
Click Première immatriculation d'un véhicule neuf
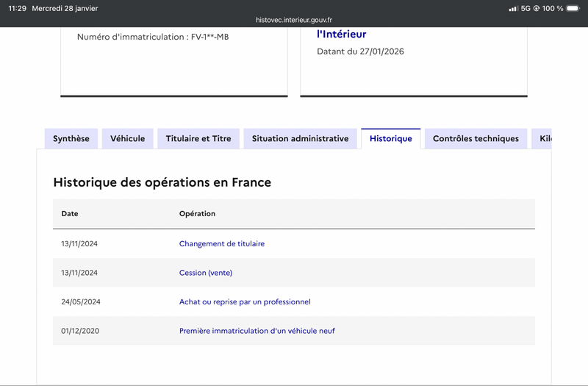257,332
